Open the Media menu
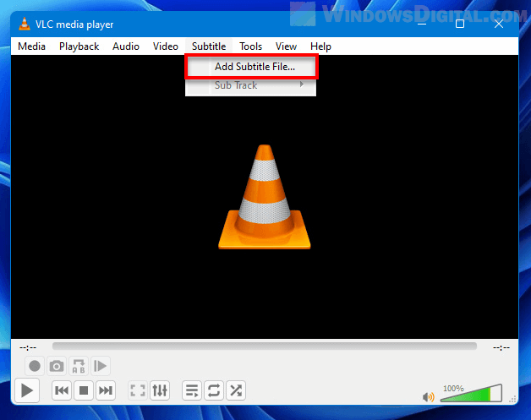 [31, 46]
